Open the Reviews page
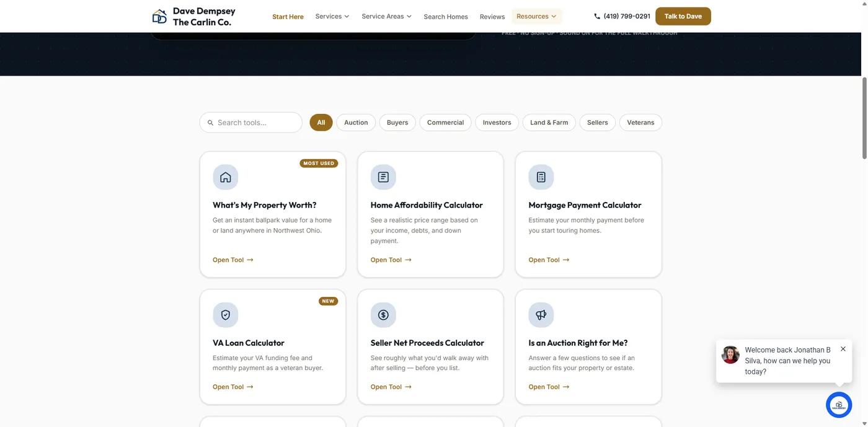 492,17
